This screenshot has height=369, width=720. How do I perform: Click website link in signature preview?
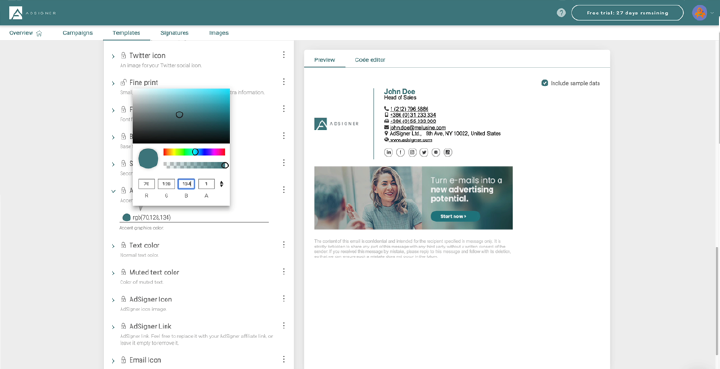click(411, 140)
